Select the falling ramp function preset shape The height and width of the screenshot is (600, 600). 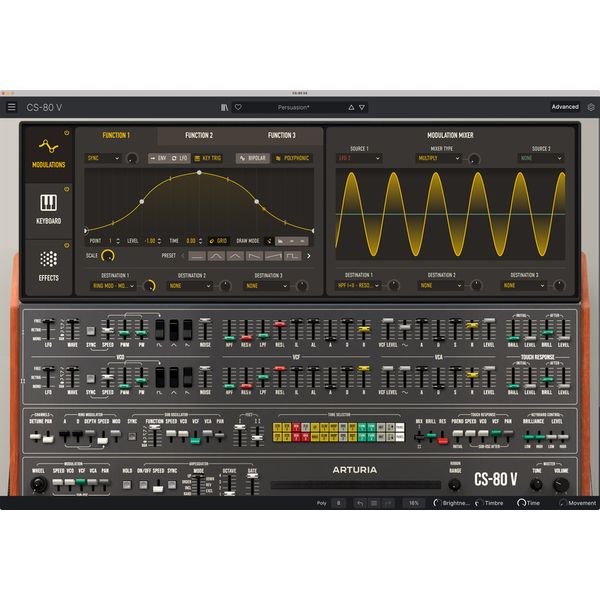(x=254, y=256)
